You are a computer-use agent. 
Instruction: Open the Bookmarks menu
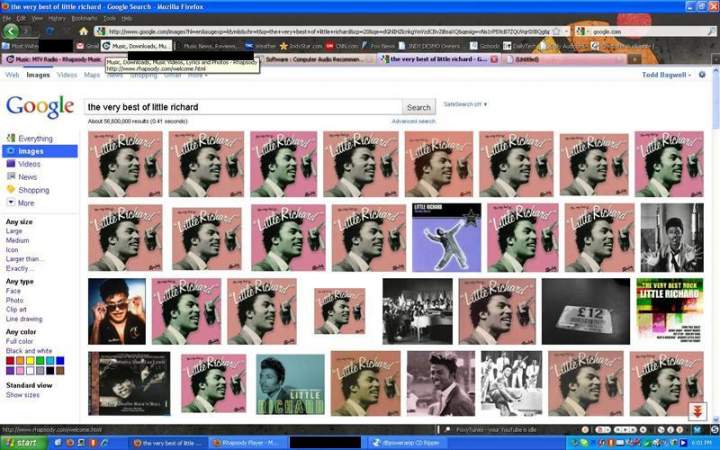coord(84,18)
